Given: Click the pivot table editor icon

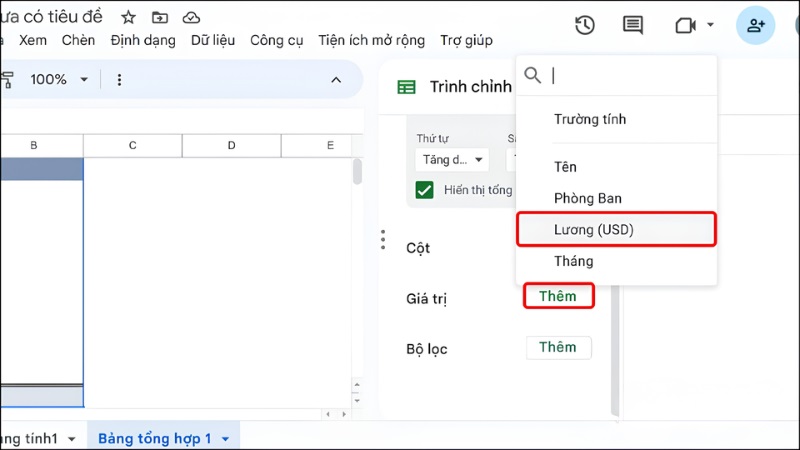Looking at the screenshot, I should (406, 87).
